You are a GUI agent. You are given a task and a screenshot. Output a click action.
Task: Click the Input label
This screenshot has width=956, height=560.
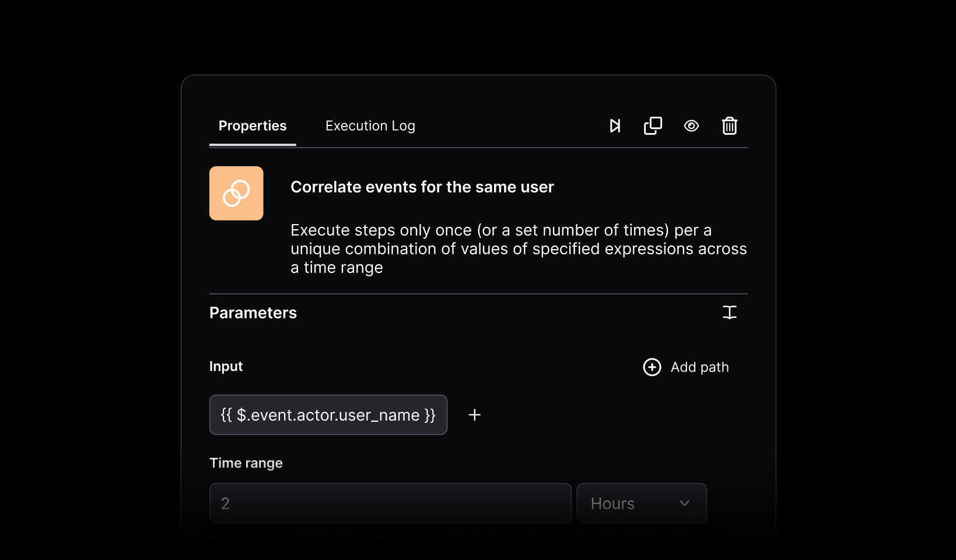[226, 366]
